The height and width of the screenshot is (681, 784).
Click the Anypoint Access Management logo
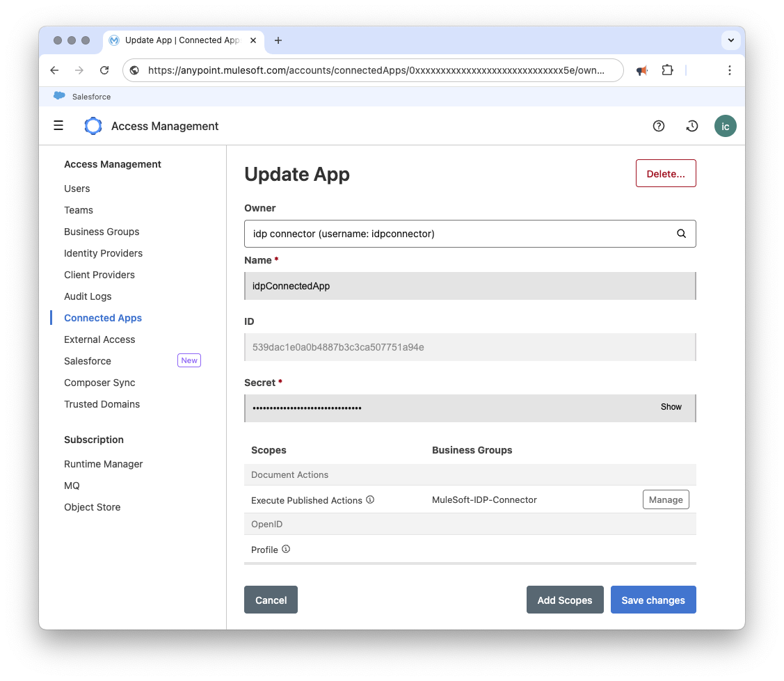click(x=93, y=125)
